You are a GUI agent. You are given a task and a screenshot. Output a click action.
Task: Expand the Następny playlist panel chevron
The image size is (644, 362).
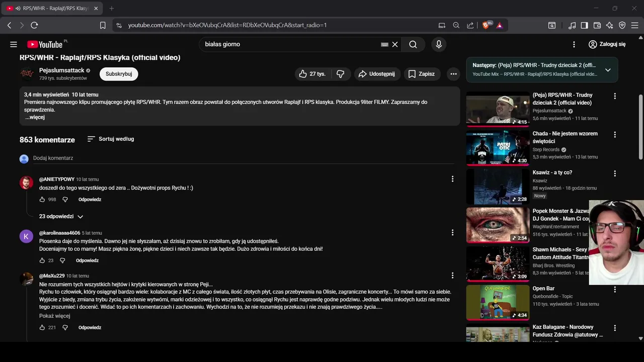click(x=608, y=70)
